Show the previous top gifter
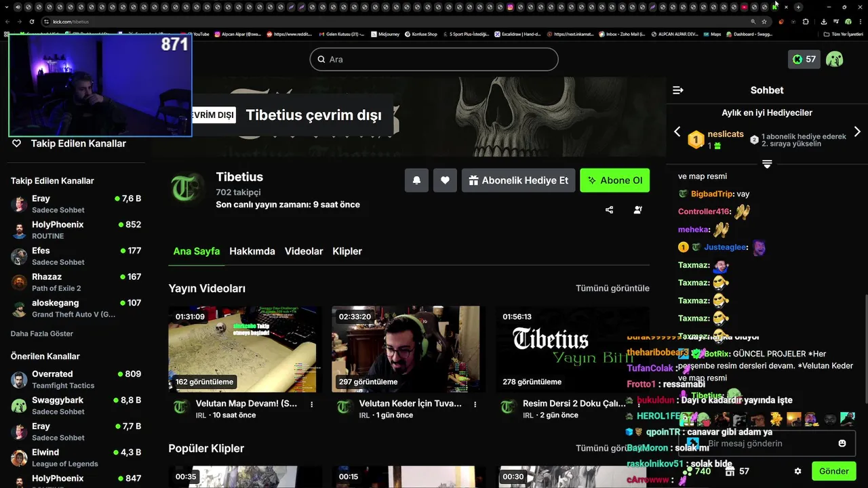 click(x=677, y=131)
